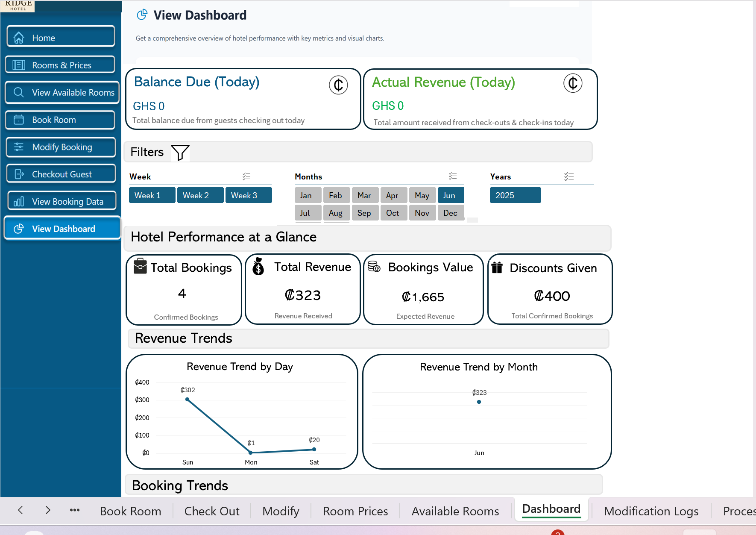Open the Home sidebar button
Viewport: 756px width, 535px height.
point(61,37)
